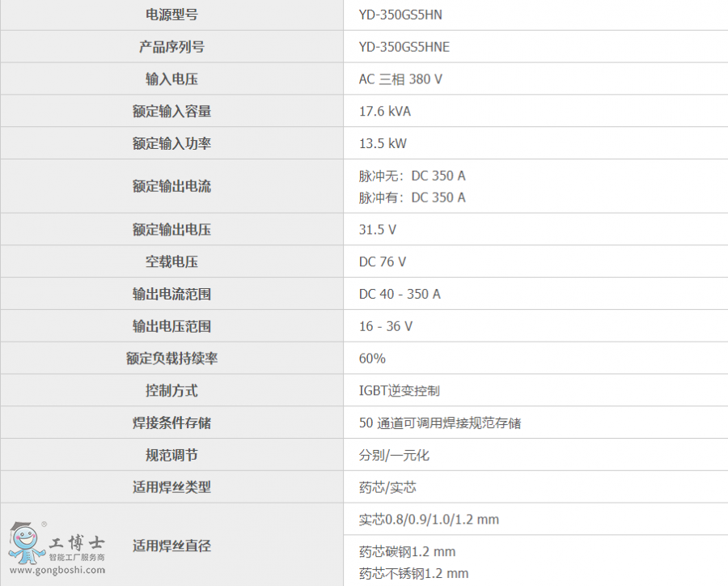This screenshot has width=728, height=586.
Task: Click the 60% duty cycle value
Action: pos(372,359)
